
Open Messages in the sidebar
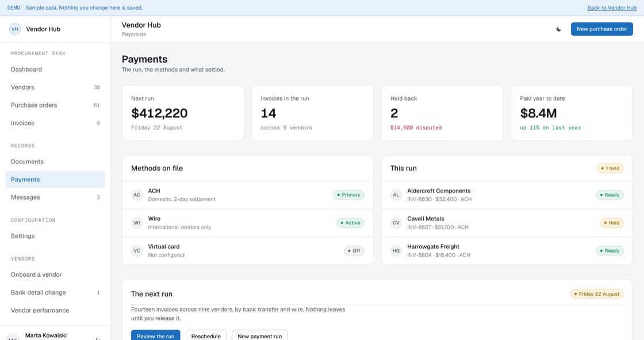(x=55, y=197)
